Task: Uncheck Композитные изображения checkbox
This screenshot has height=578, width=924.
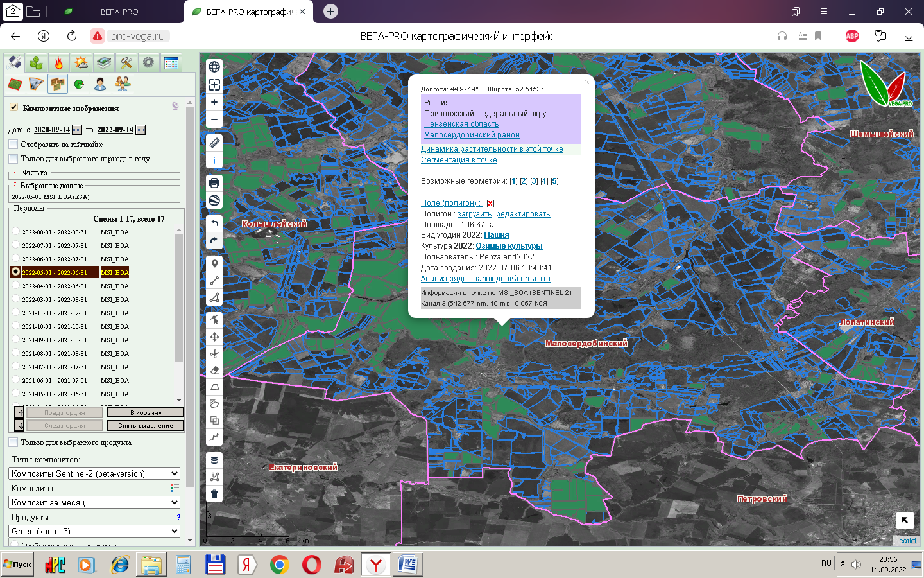Action: coord(13,107)
